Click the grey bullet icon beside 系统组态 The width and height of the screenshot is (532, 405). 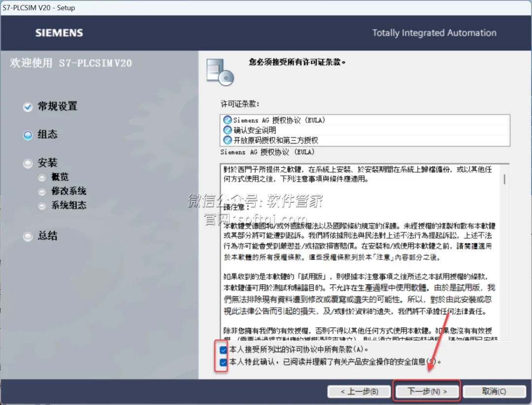(42, 206)
